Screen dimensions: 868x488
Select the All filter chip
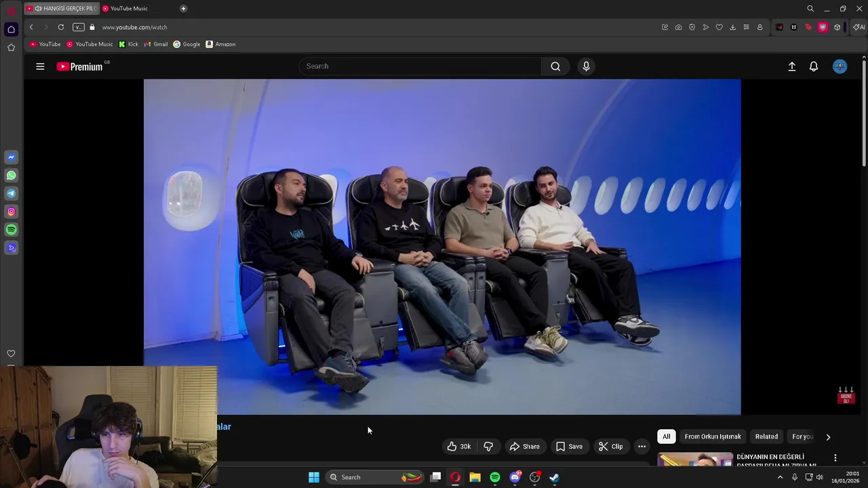666,436
